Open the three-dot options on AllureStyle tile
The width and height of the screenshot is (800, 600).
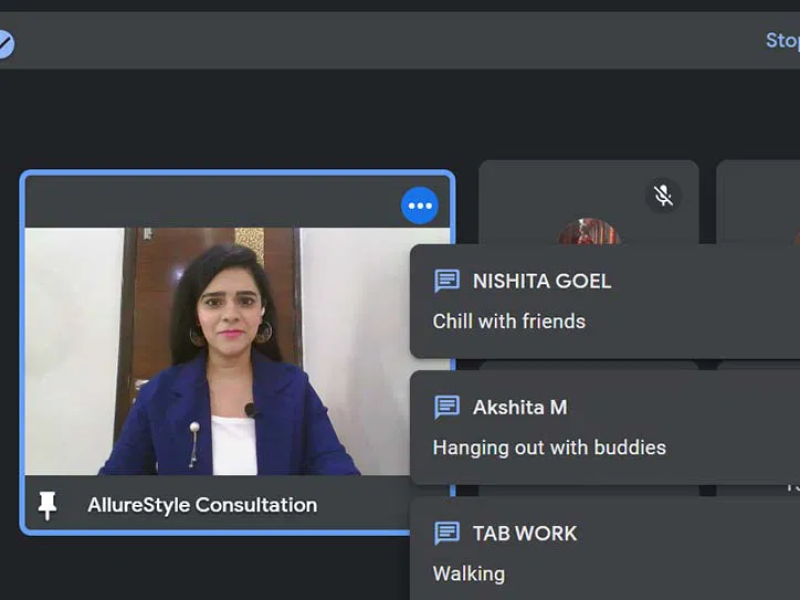[419, 206]
